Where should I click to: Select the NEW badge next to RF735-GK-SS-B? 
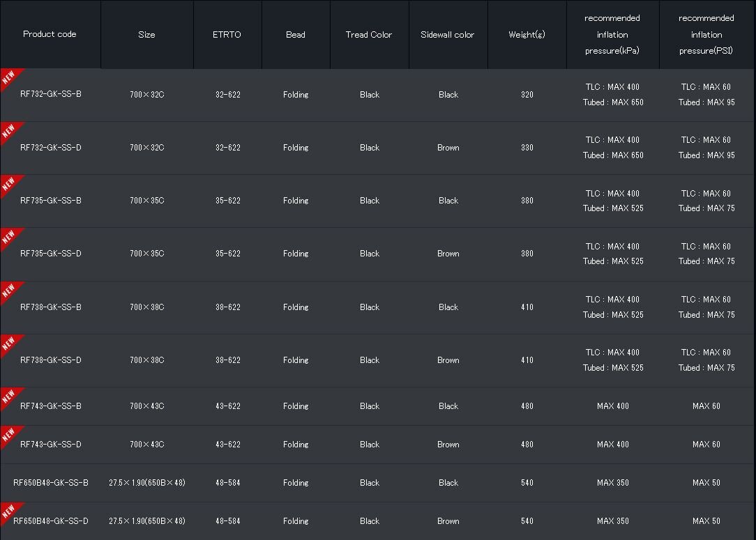[x=9, y=184]
